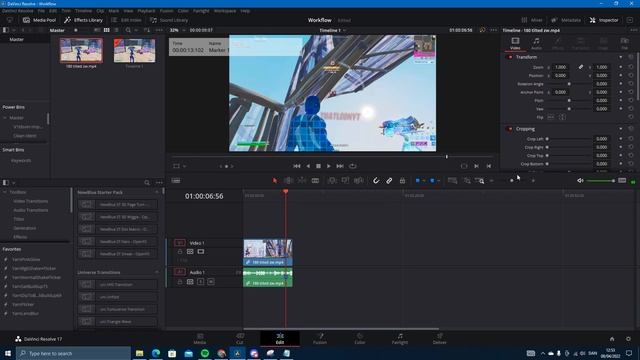Switch to the Cut page
Viewport: 640px width, 360px height.
point(240,339)
